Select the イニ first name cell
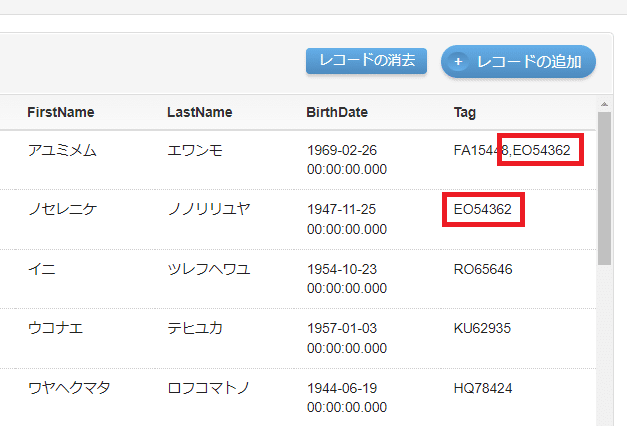Image resolution: width=627 pixels, height=426 pixels. pos(40,270)
